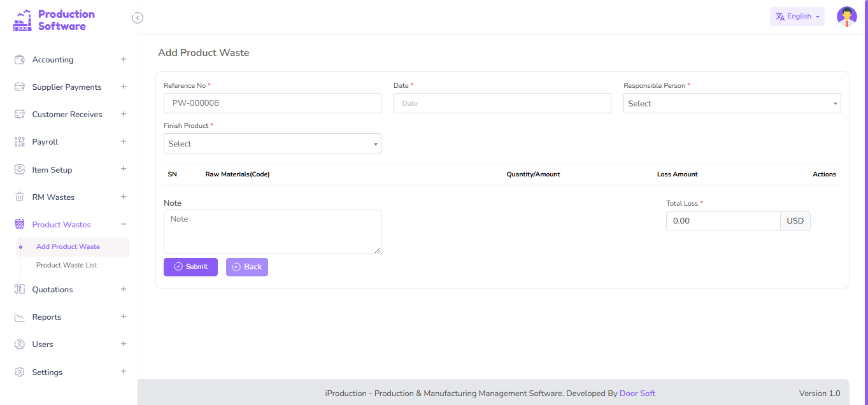The width and height of the screenshot is (868, 405).
Task: Click into the Date input field
Action: click(502, 103)
